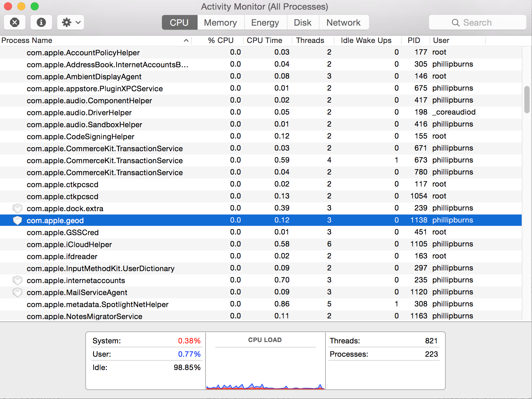
Task: Select com.apple.GSSCred process row
Action: 261,232
